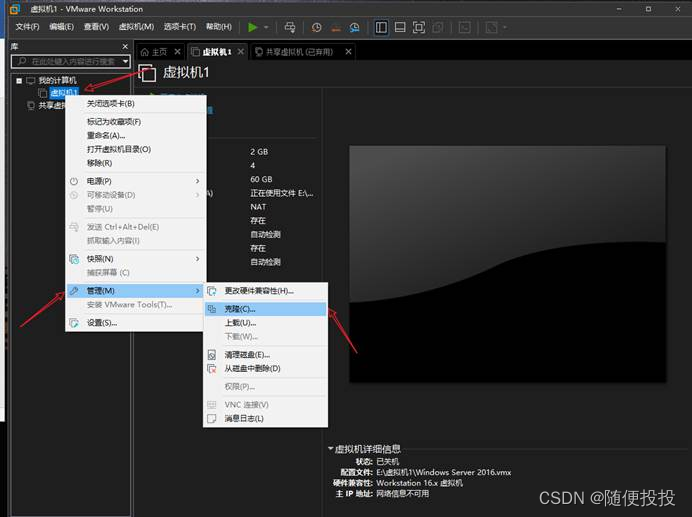The width and height of the screenshot is (692, 517).
Task: Click the 快照(N) snapshot icon
Action: point(74,259)
